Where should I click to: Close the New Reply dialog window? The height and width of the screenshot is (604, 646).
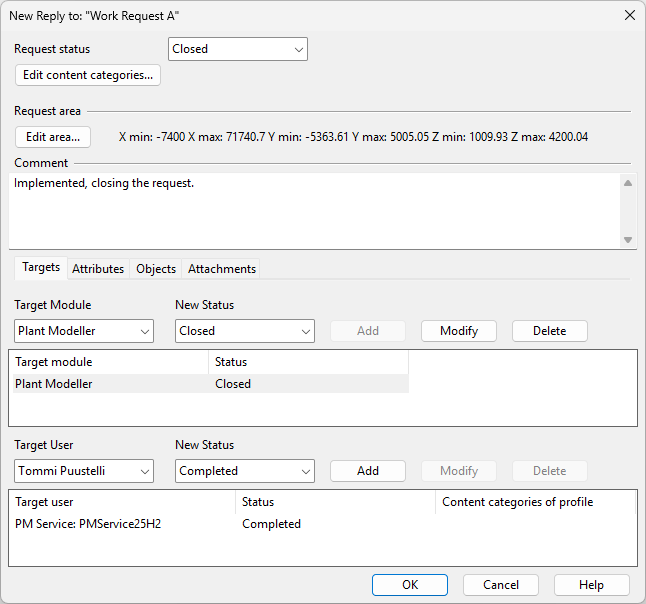coord(629,15)
